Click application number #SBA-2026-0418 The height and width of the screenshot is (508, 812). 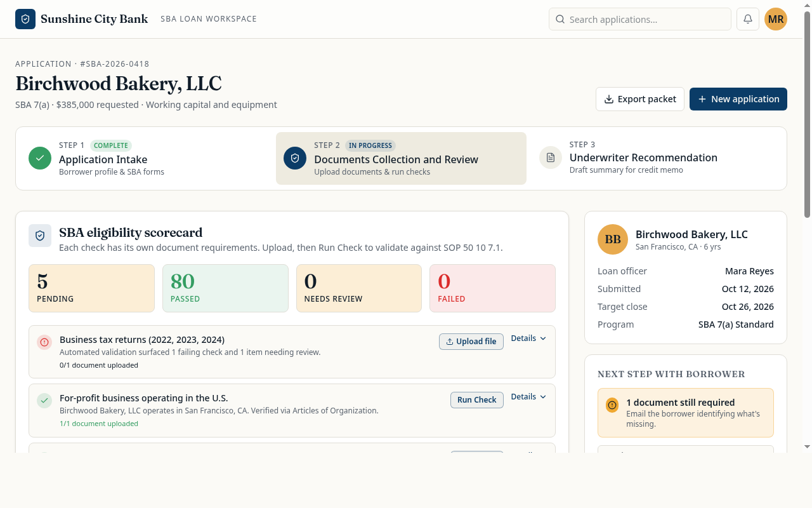pyautogui.click(x=115, y=64)
